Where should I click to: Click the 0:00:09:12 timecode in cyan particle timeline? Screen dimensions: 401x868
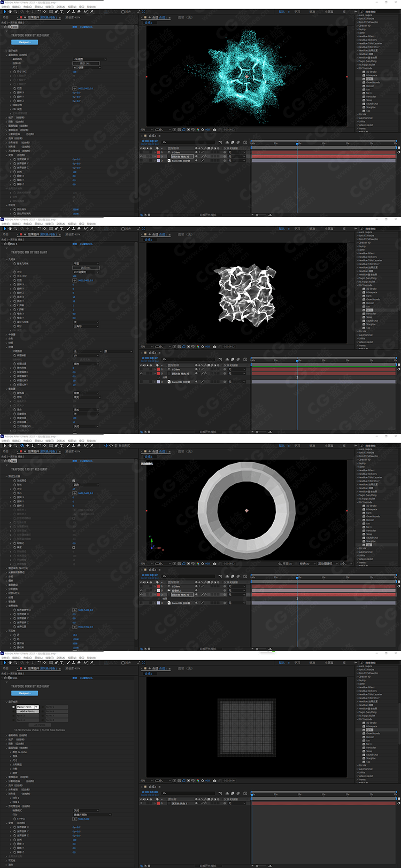coord(150,141)
